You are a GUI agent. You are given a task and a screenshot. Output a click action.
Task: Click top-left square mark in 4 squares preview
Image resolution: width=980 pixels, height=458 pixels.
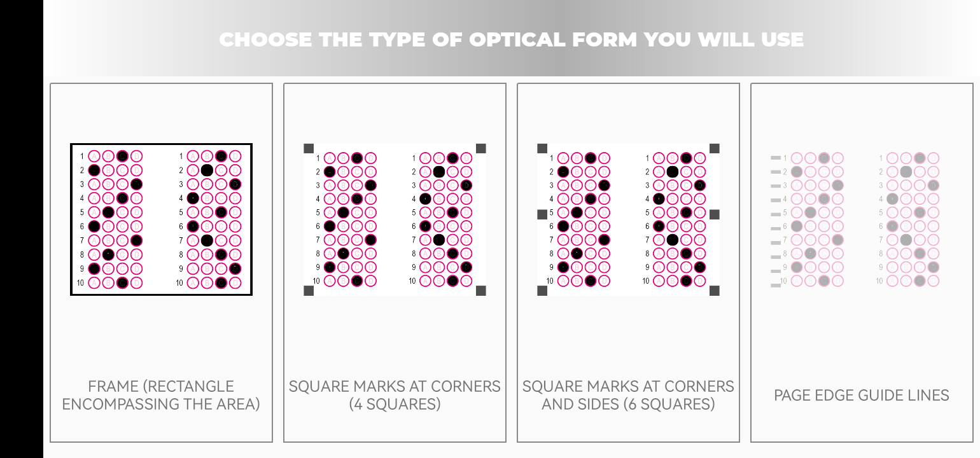309,148
